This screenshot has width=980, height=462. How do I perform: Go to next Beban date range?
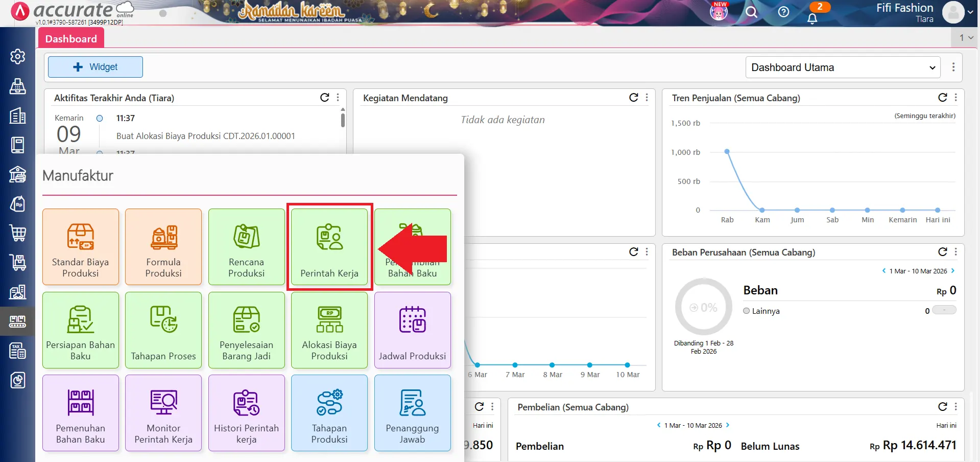pos(953,271)
